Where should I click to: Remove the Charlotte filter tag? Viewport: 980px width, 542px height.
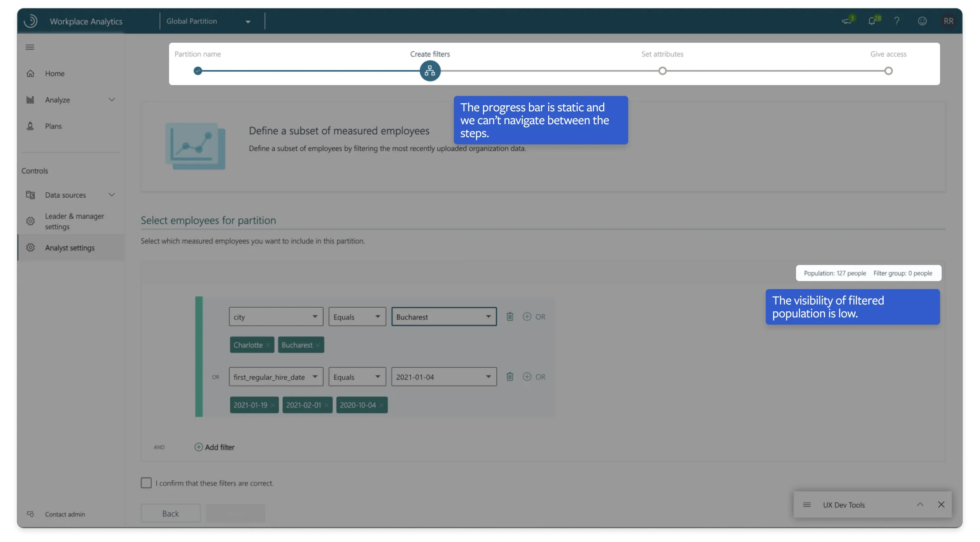pyautogui.click(x=268, y=345)
